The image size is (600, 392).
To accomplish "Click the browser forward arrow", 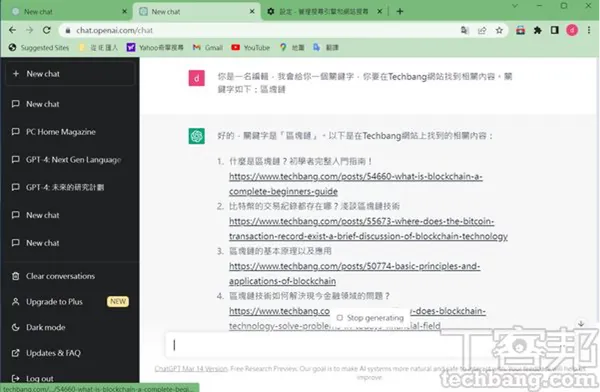I will (x=29, y=30).
